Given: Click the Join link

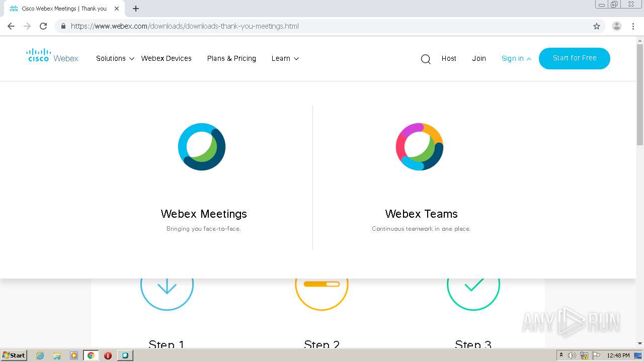Looking at the screenshot, I should click(x=479, y=58).
